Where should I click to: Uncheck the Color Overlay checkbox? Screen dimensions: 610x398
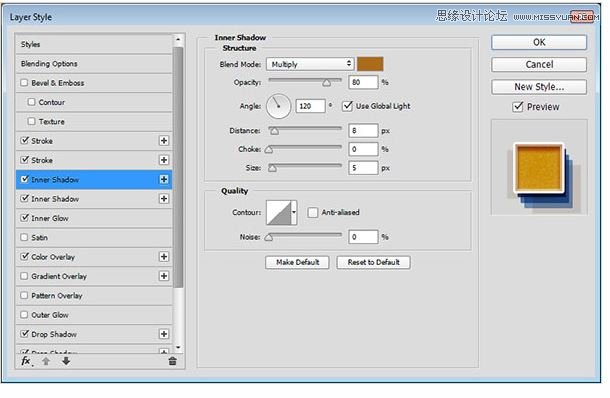tap(25, 256)
